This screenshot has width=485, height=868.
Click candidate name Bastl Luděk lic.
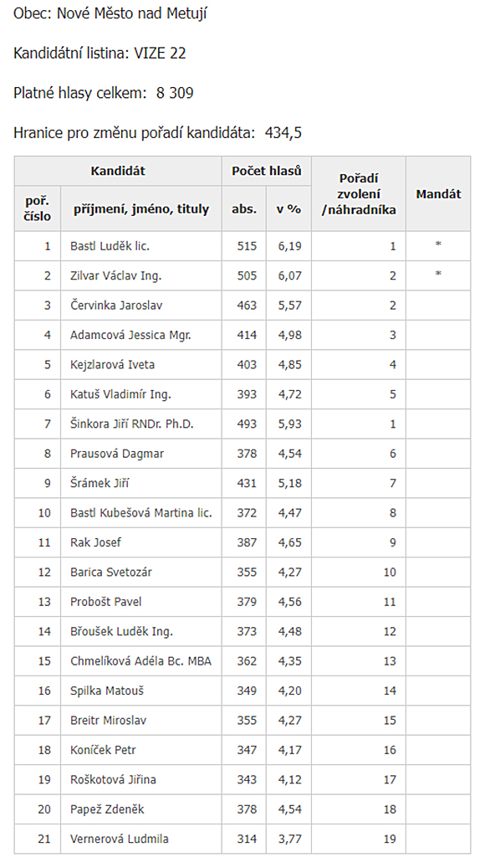[110, 246]
